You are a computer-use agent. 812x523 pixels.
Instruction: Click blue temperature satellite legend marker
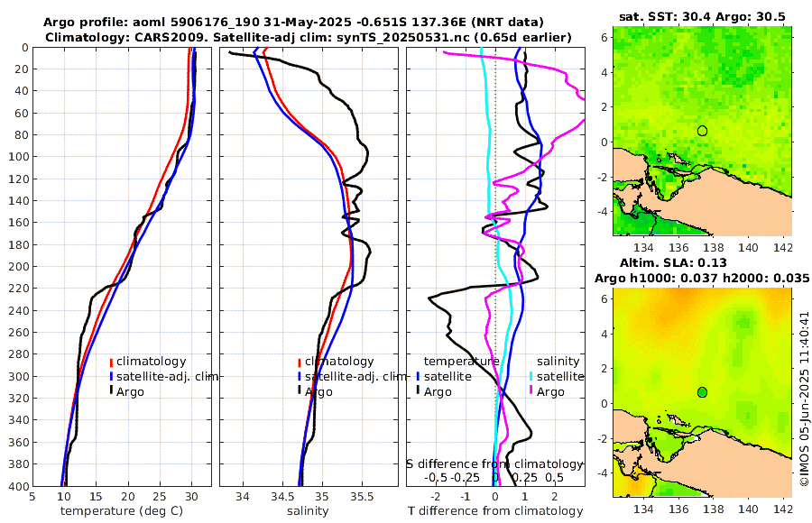[419, 376]
